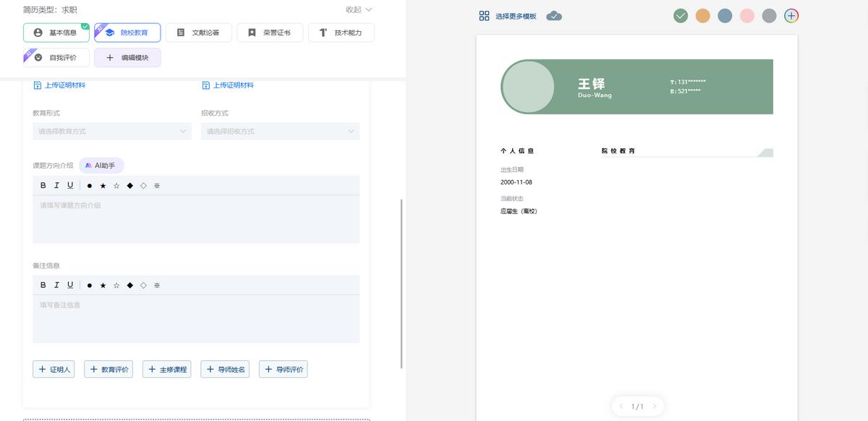Click the 请填写课题方向介绍 text area
This screenshot has width=868, height=421.
195,219
